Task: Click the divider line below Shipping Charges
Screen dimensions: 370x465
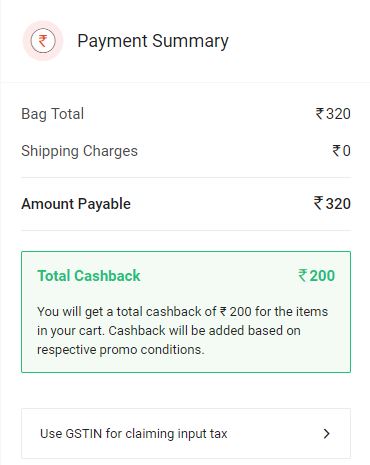Action: click(x=186, y=178)
